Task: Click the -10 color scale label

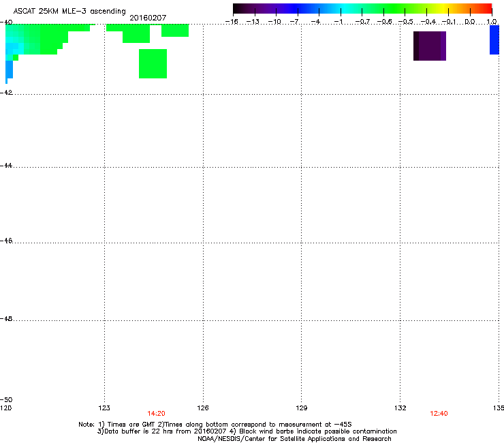Action: pyautogui.click(x=275, y=22)
